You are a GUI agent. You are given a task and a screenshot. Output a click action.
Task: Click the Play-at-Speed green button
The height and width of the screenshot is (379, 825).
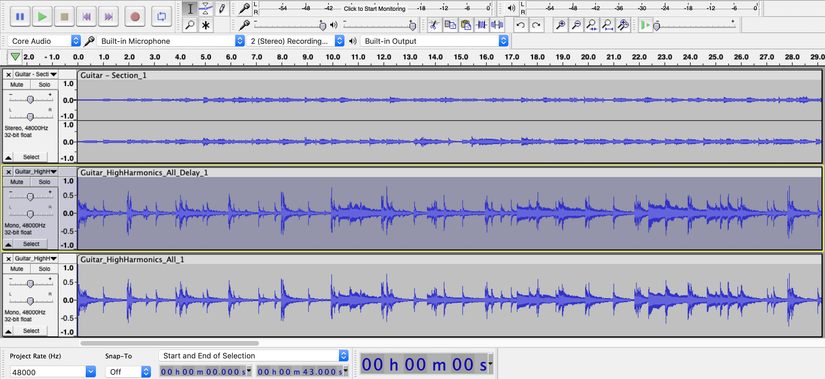tap(645, 25)
